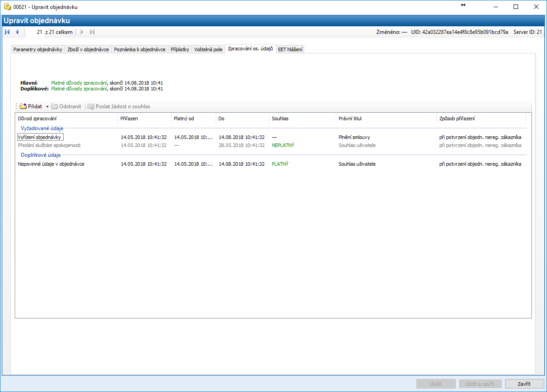Image resolution: width=547 pixels, height=392 pixels.
Task: Select the Nepovinné údaje v objednávce row
Action: click(x=51, y=164)
